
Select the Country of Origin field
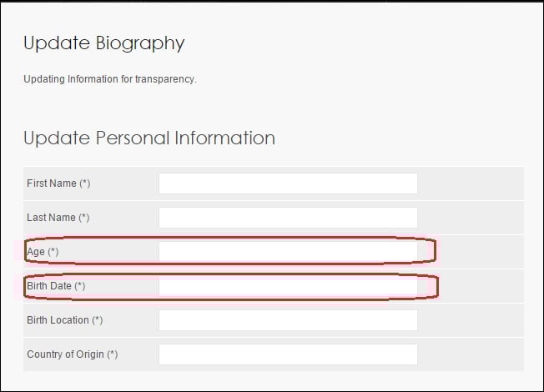point(288,354)
